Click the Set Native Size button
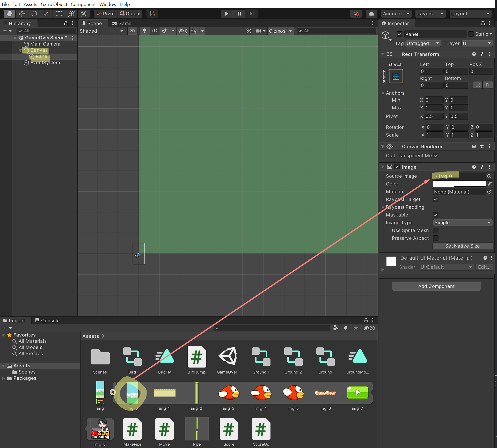Image resolution: width=497 pixels, height=448 pixels. tap(462, 246)
